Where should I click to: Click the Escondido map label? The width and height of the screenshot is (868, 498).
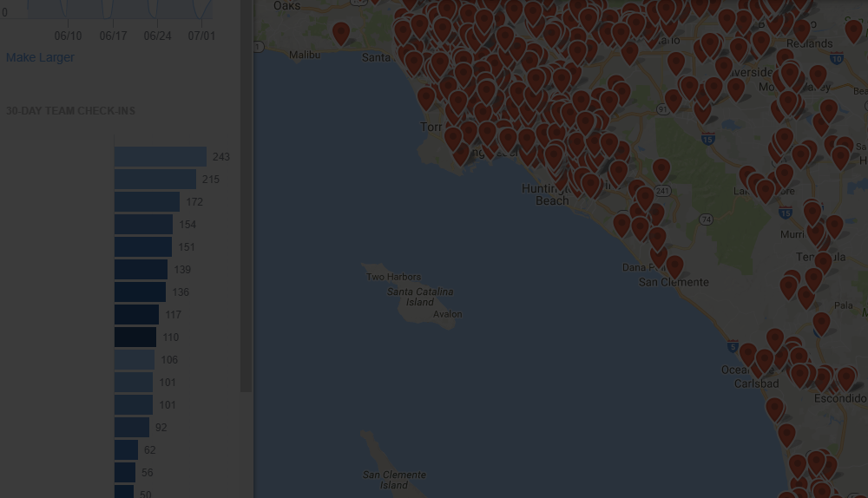point(840,398)
